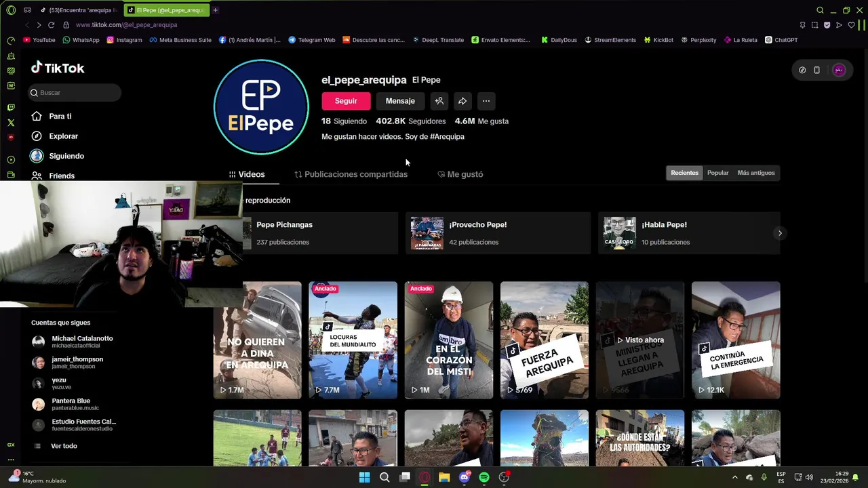Screen dimensions: 868x488
Task: Open the 18 Siguiendo list
Action: coord(344,121)
